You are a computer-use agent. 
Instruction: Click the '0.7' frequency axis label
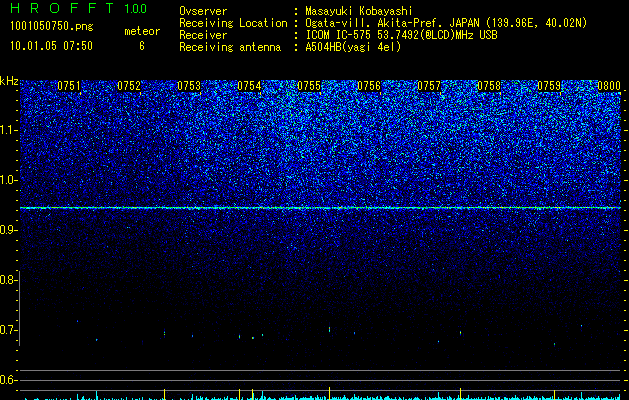(x=6, y=330)
